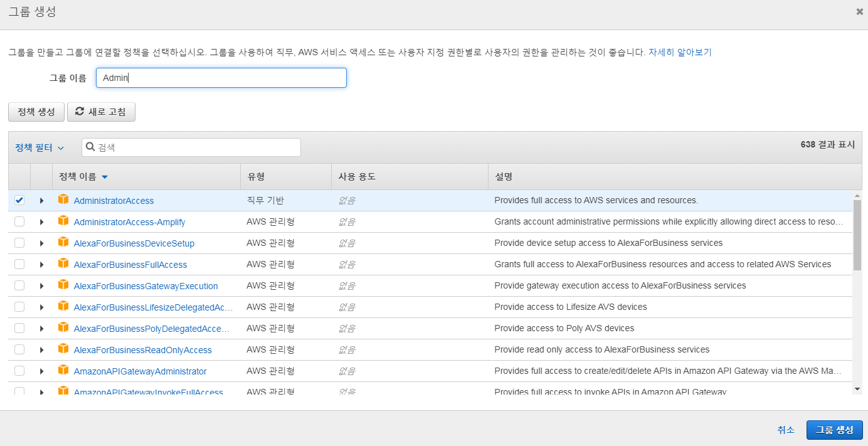The width and height of the screenshot is (868, 446).
Task: Click the 'Provide device setup access' description
Action: click(x=608, y=243)
